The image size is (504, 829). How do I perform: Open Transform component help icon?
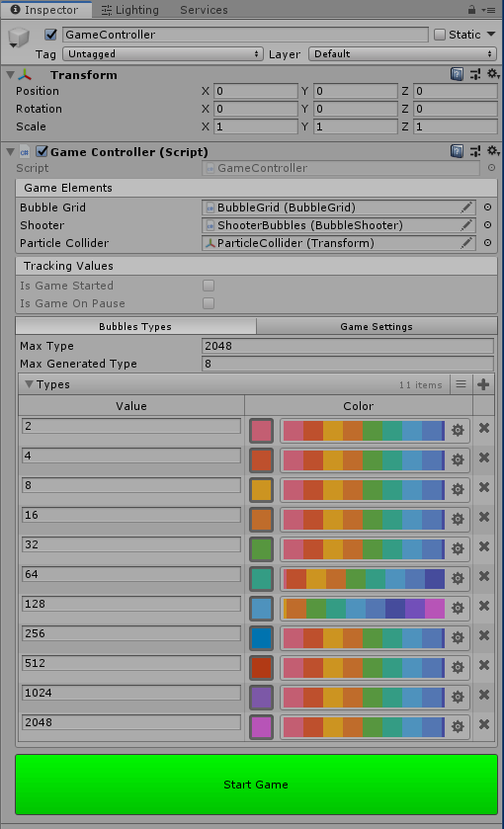point(457,74)
